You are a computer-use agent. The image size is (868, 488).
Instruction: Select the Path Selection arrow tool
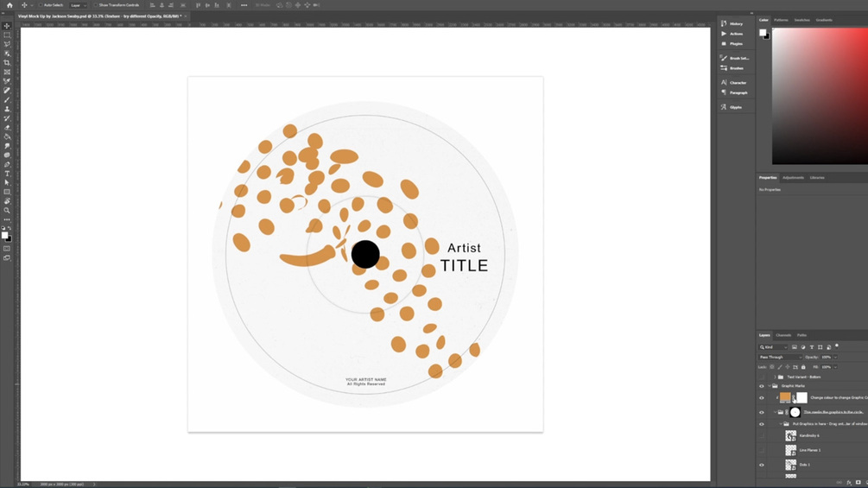(7, 182)
